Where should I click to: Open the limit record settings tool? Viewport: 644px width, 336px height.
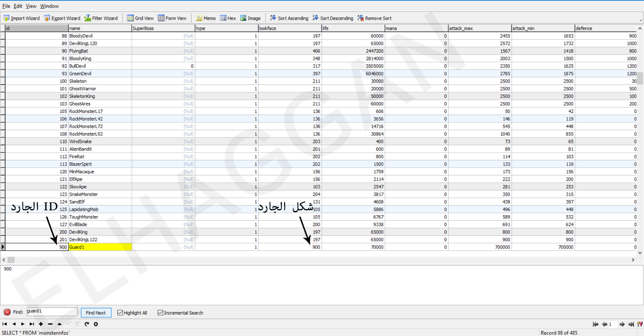pos(640,324)
